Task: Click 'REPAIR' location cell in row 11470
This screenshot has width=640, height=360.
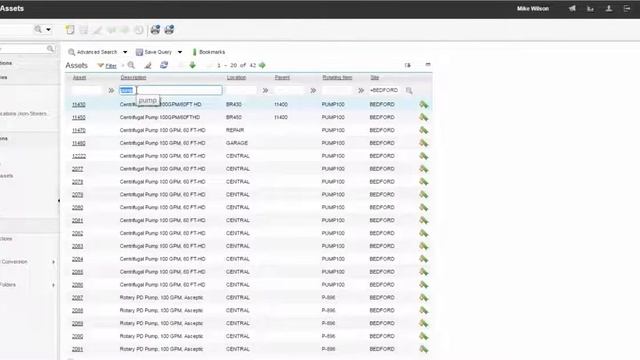Action: coord(235,130)
